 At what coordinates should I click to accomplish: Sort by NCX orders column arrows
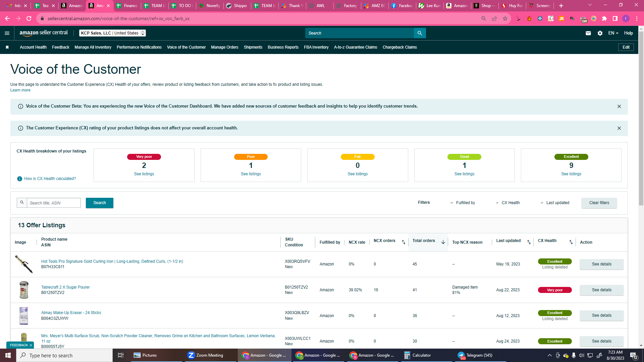point(404,242)
